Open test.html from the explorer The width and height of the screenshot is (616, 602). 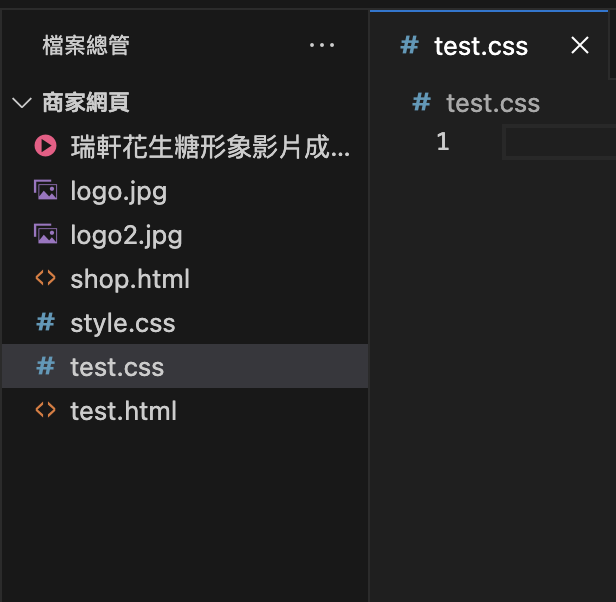tap(123, 411)
